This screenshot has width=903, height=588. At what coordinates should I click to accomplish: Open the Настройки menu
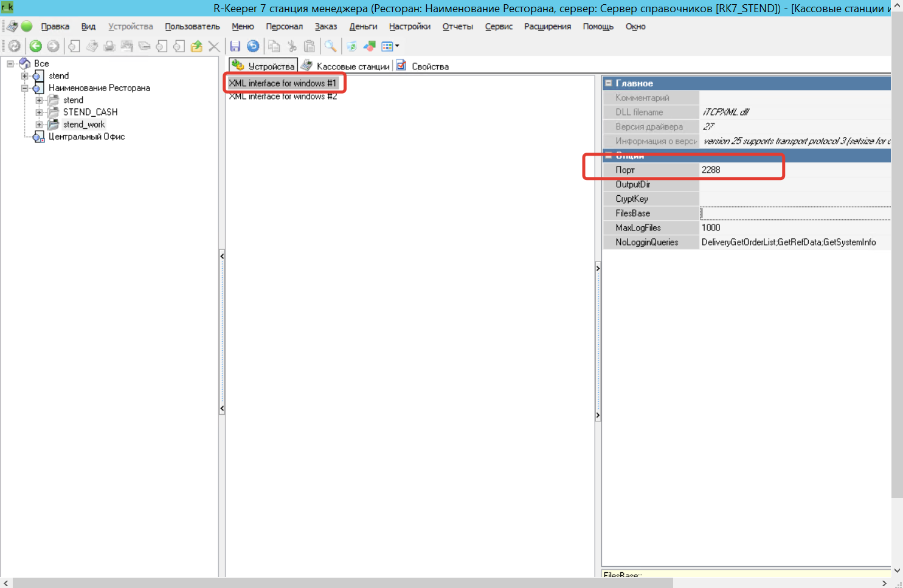click(409, 27)
